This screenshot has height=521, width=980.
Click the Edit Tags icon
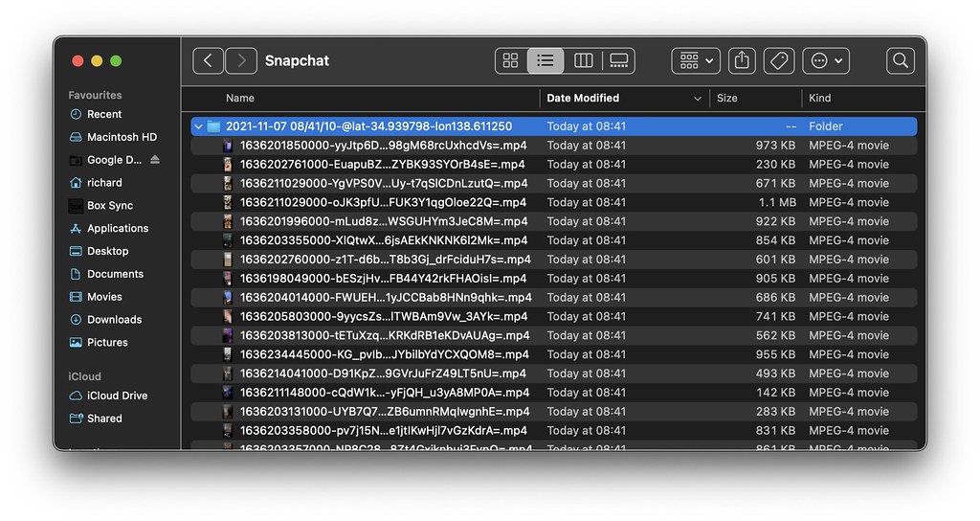[779, 60]
